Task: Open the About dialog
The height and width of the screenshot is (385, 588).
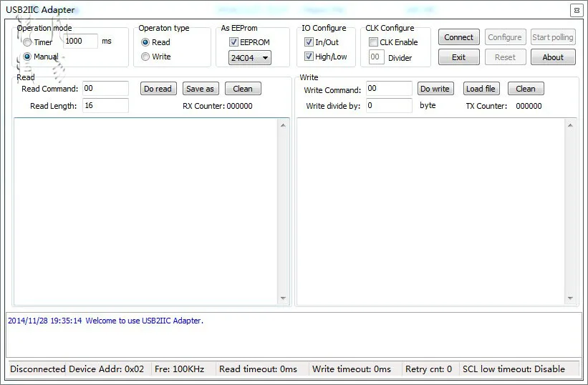Action: pos(552,57)
